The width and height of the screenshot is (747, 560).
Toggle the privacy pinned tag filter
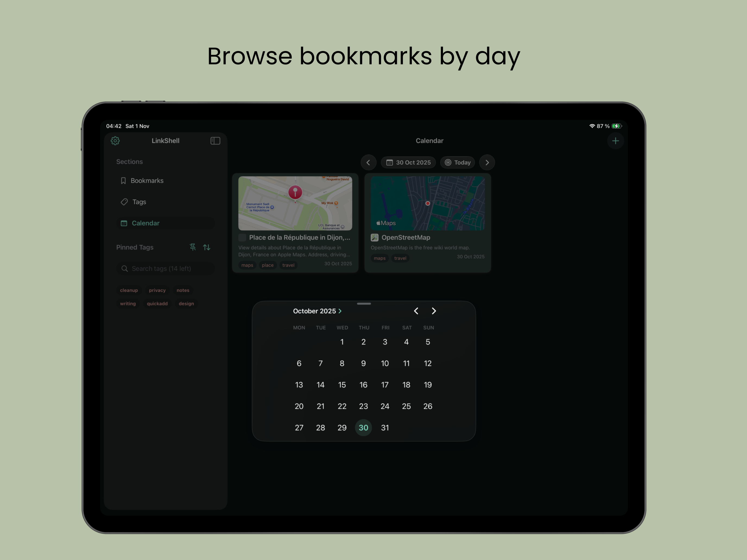(157, 290)
